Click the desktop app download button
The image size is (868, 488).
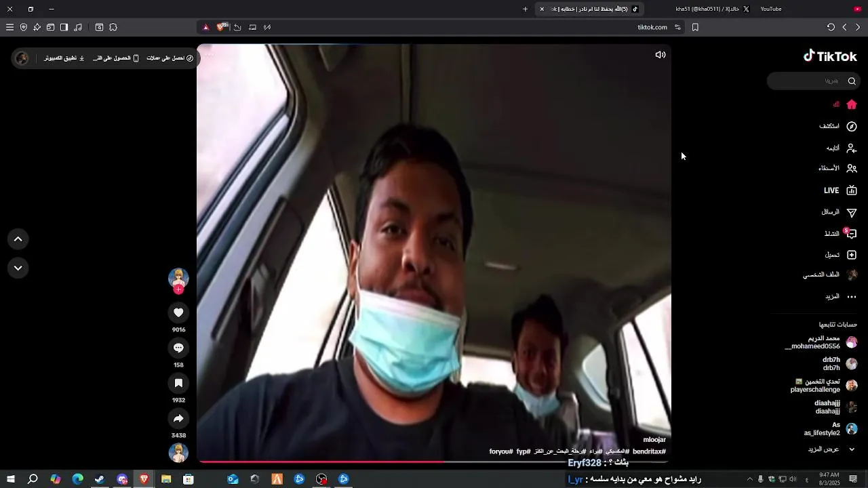click(64, 58)
